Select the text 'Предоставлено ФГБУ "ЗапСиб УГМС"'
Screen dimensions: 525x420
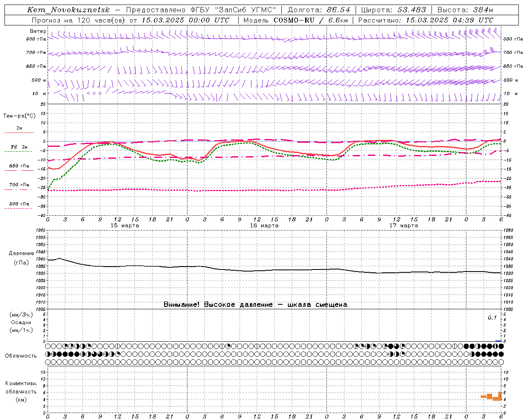tap(201, 10)
